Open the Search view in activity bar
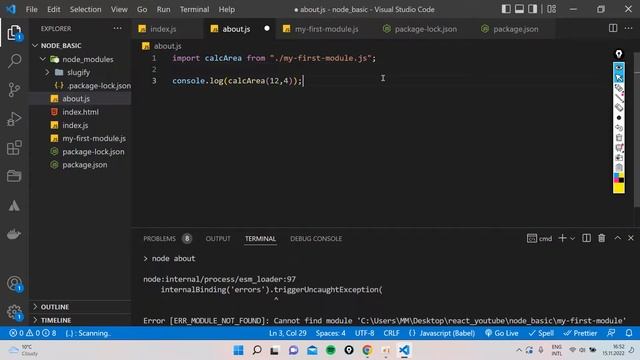Viewport: 640px width, 360px height. pyautogui.click(x=14, y=61)
